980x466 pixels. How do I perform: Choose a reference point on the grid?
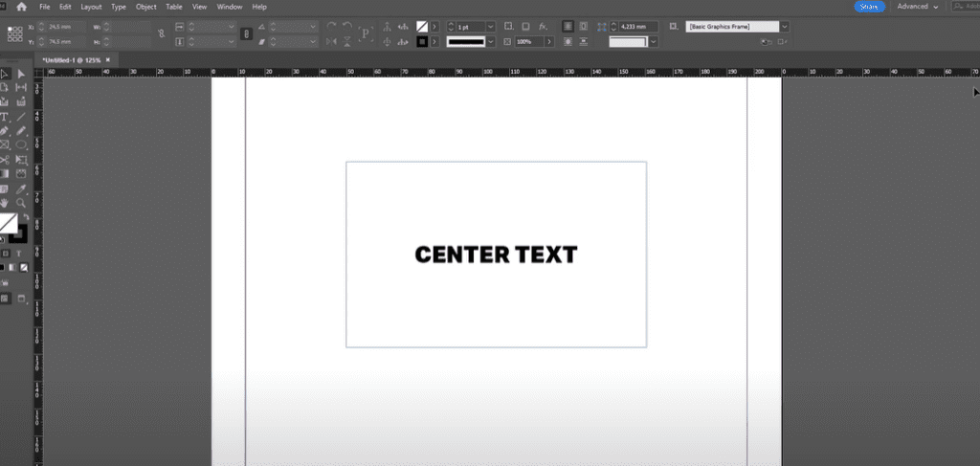[x=14, y=33]
